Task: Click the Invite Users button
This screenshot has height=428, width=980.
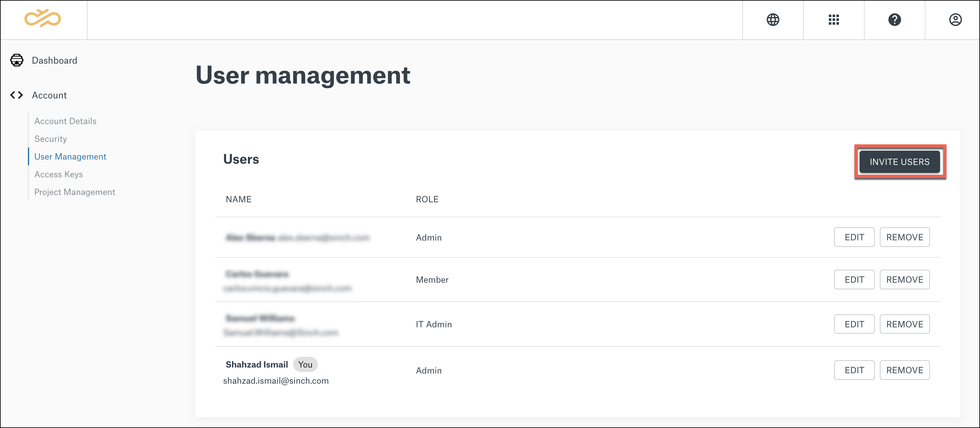Action: (900, 161)
